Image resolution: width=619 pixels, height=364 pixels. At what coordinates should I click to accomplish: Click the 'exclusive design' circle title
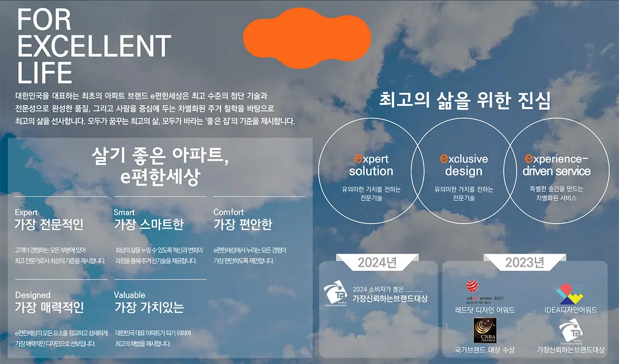(464, 165)
